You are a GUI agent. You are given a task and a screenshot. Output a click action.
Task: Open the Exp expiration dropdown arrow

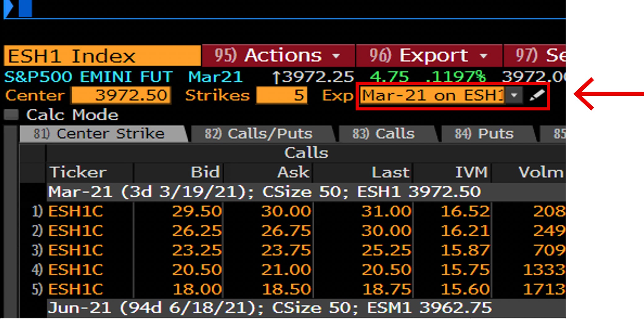click(514, 95)
